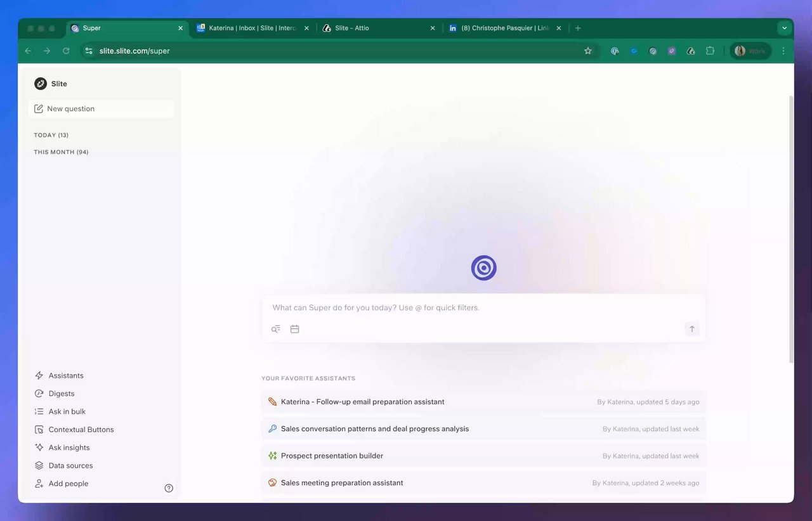812x521 pixels.
Task: Switch to Katerina Inbox Intercom tab
Action: pos(252,29)
